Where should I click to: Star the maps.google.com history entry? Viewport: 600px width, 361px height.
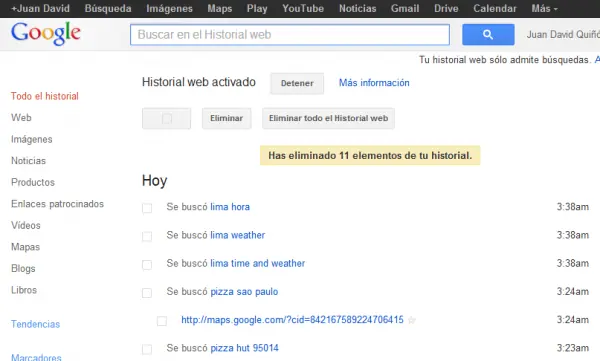tap(412, 320)
